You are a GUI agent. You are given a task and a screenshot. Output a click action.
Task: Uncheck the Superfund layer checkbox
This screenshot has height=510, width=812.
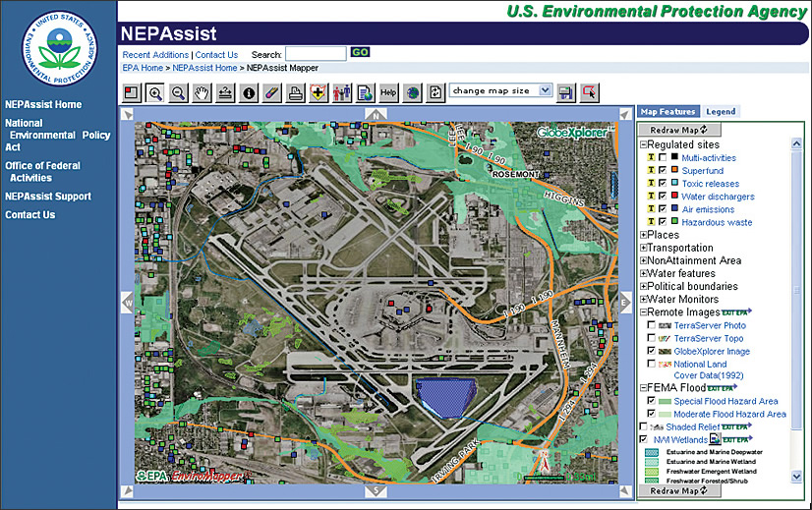coord(663,170)
